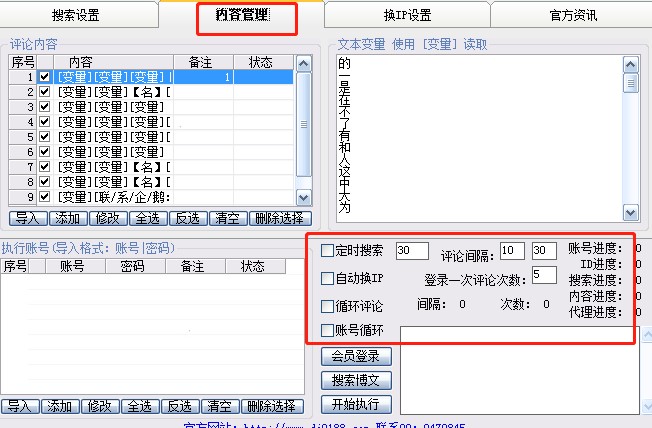Open the 换IP设置 tab
The width and height of the screenshot is (652, 428).
pos(407,15)
